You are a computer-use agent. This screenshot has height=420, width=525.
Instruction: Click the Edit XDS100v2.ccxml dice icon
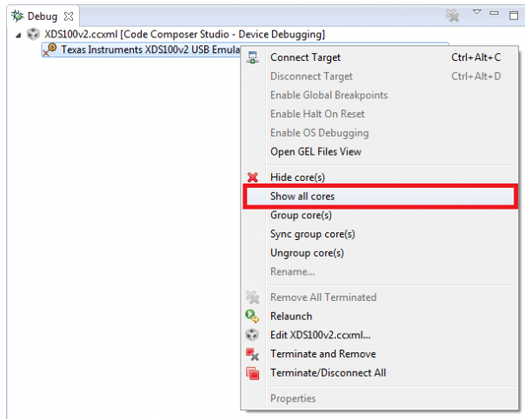pyautogui.click(x=252, y=335)
